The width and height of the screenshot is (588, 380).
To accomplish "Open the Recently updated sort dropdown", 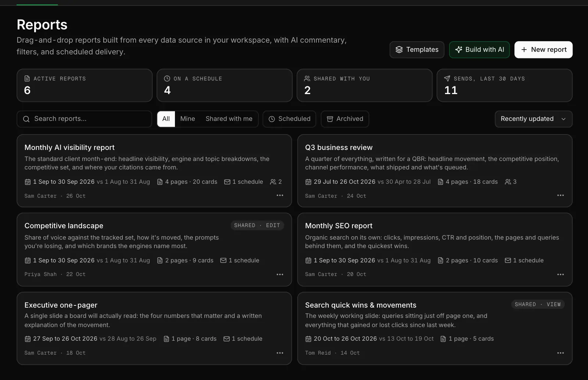I will 534,119.
